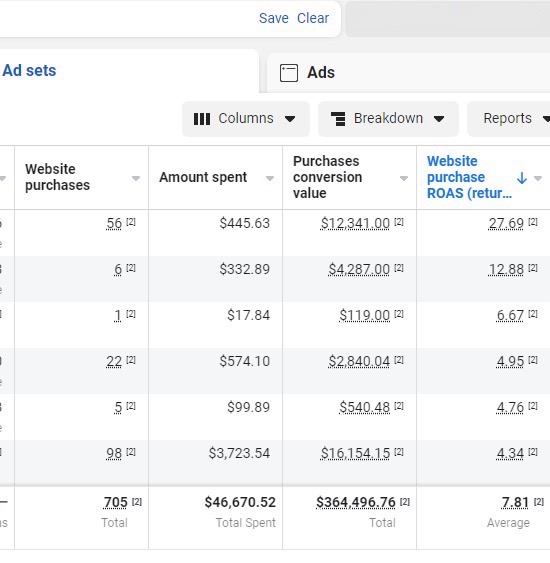
Task: Expand Purchases conversion value column menu arrow
Action: pyautogui.click(x=404, y=178)
